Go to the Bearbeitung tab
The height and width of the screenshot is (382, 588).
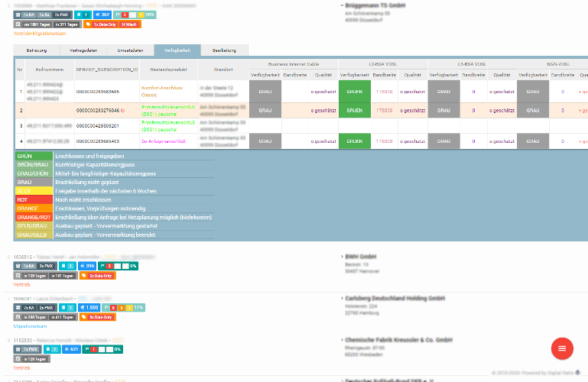tap(224, 50)
